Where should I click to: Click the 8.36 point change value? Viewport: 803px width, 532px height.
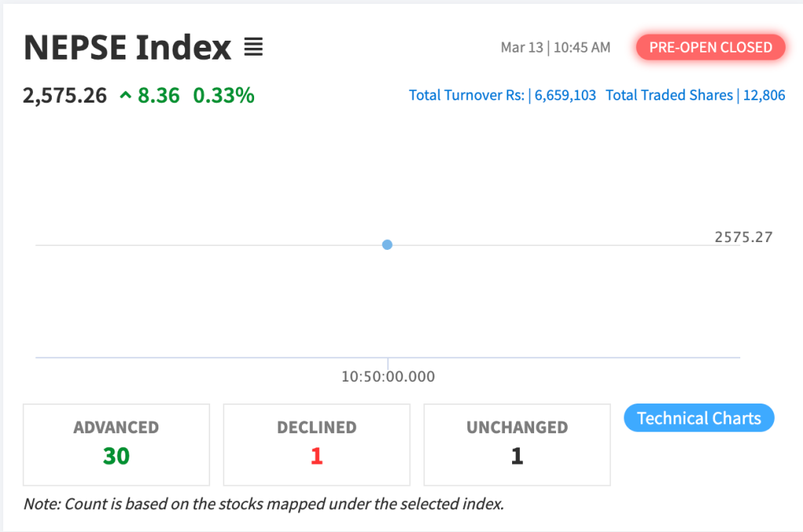tap(158, 96)
